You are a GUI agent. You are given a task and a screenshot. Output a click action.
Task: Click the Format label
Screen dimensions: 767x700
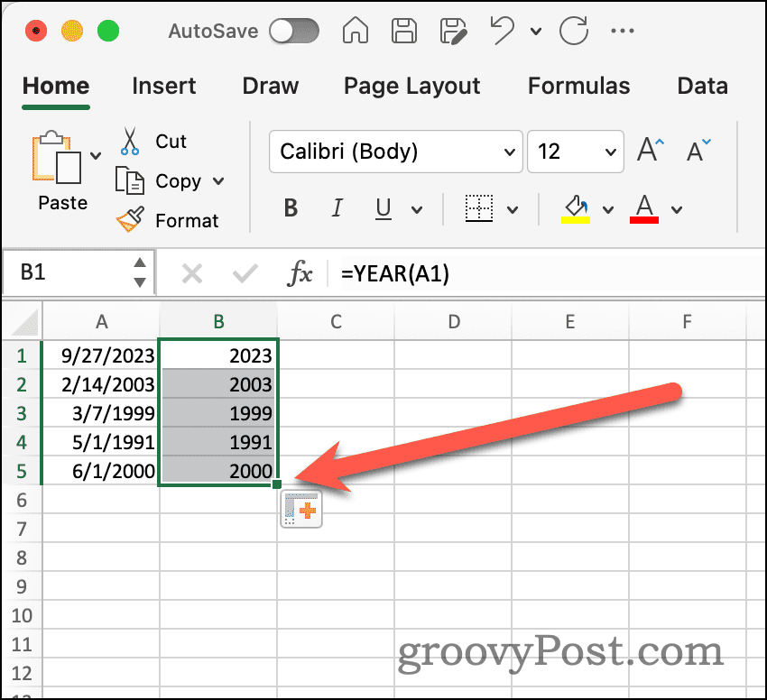click(x=187, y=221)
